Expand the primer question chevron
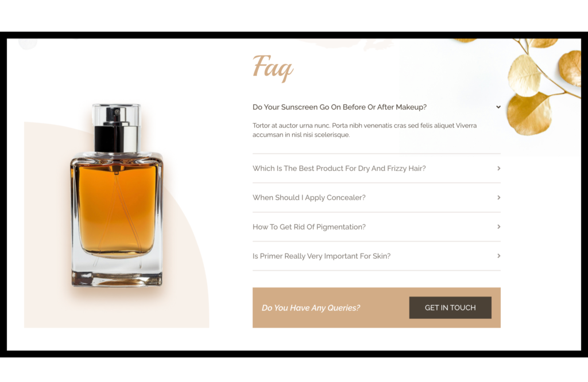 click(498, 256)
